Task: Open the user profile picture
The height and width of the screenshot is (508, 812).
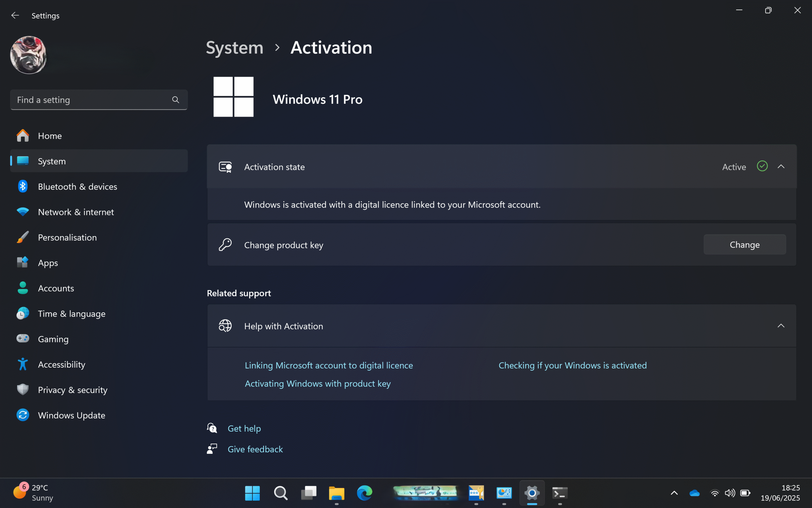Action: point(29,55)
